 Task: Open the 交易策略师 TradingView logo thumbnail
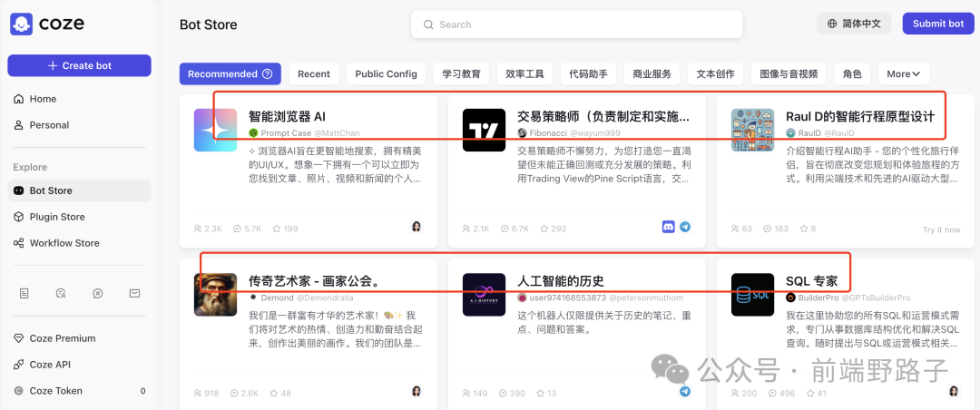(x=484, y=130)
